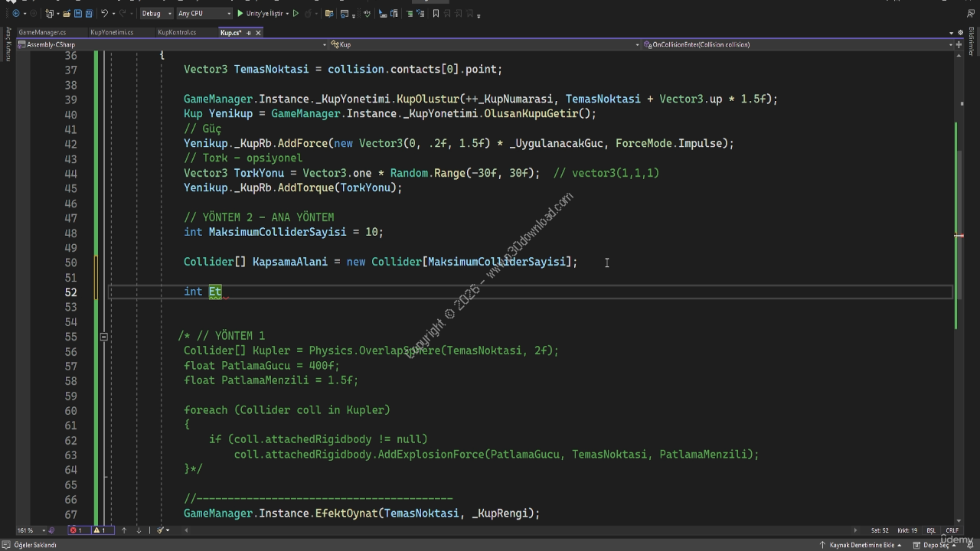Open the Any CPU platform dropdown
This screenshot has height=551, width=980.
pyautogui.click(x=204, y=13)
